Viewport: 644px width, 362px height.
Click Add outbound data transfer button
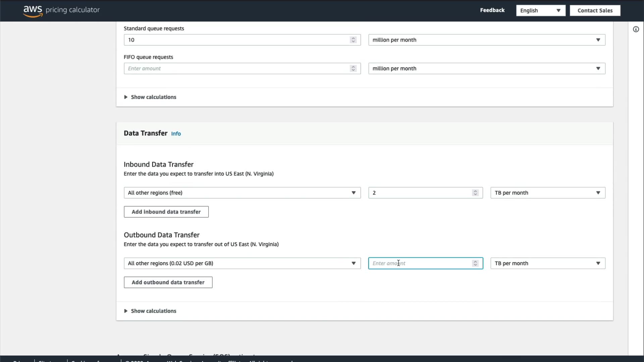168,283
